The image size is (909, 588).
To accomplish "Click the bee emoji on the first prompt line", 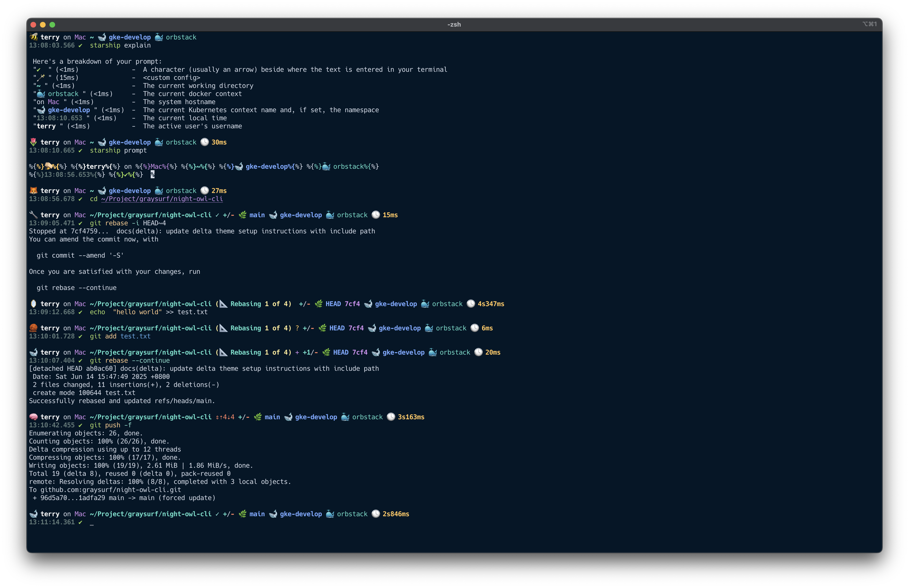I will point(34,37).
